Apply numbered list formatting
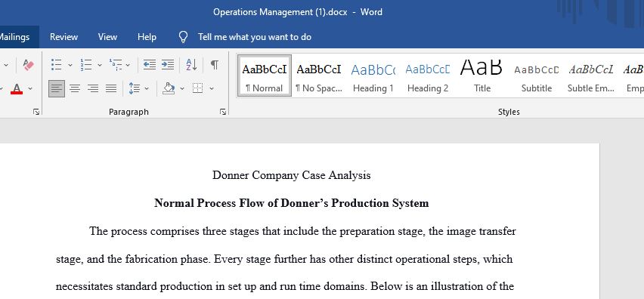 coord(86,64)
